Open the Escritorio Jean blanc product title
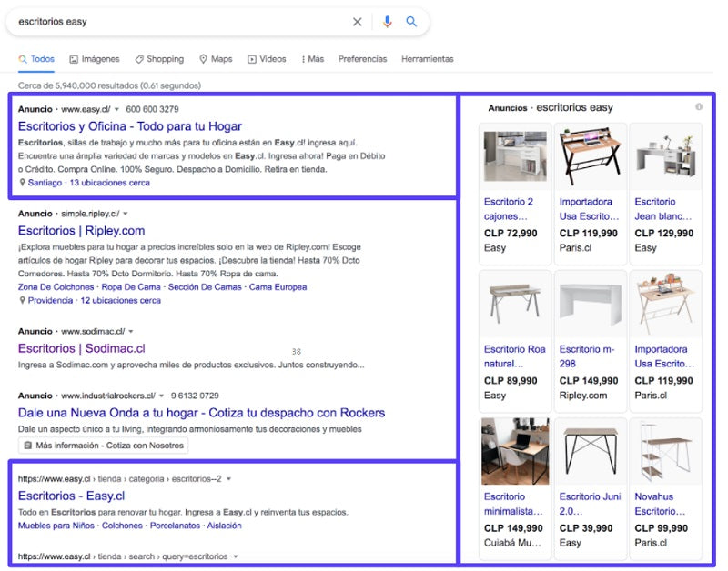The height and width of the screenshot is (571, 728). click(663, 209)
